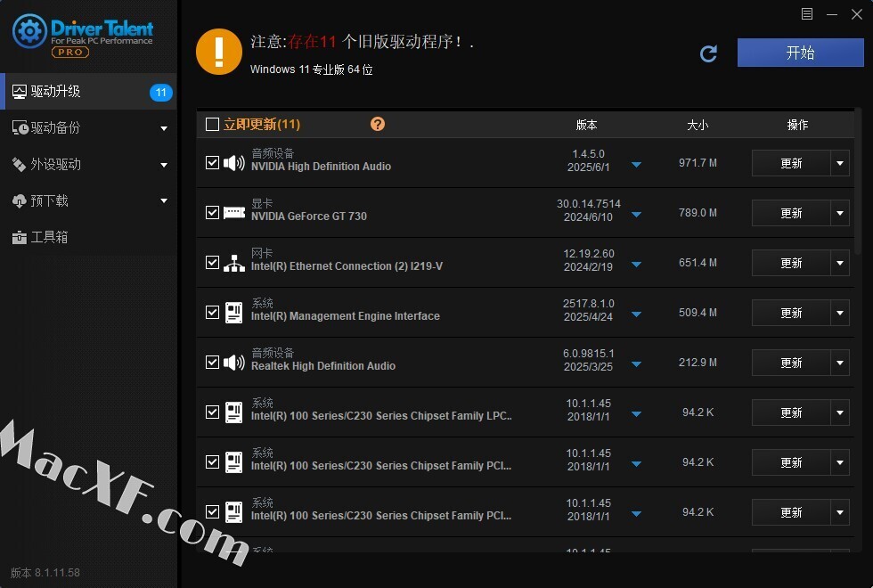
Task: Click 更新 for Realtek High Definition Audio
Action: pos(791,363)
